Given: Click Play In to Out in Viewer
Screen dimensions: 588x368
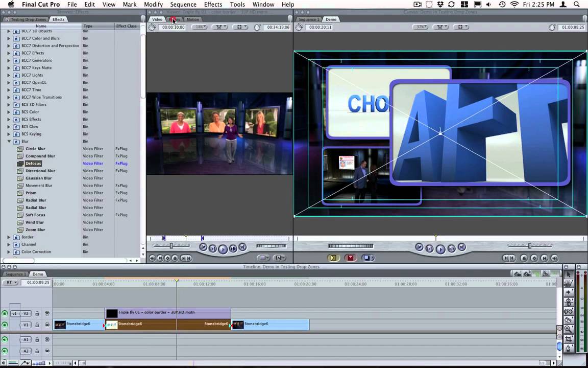Looking at the screenshot, I should pyautogui.click(x=213, y=248).
